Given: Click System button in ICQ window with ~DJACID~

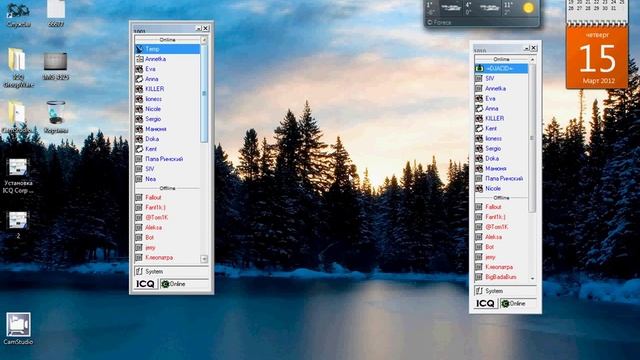Looking at the screenshot, I should (x=505, y=291).
